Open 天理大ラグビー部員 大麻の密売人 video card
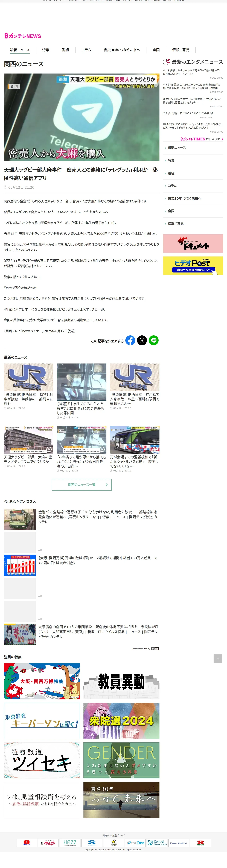 click(29, 447)
